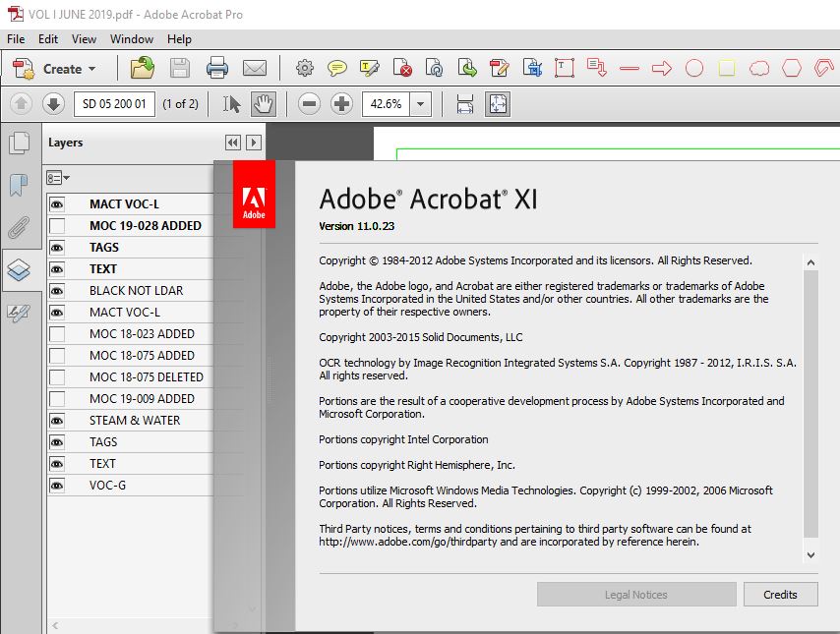
Task: Zoom out with the minus button
Action: pos(309,104)
